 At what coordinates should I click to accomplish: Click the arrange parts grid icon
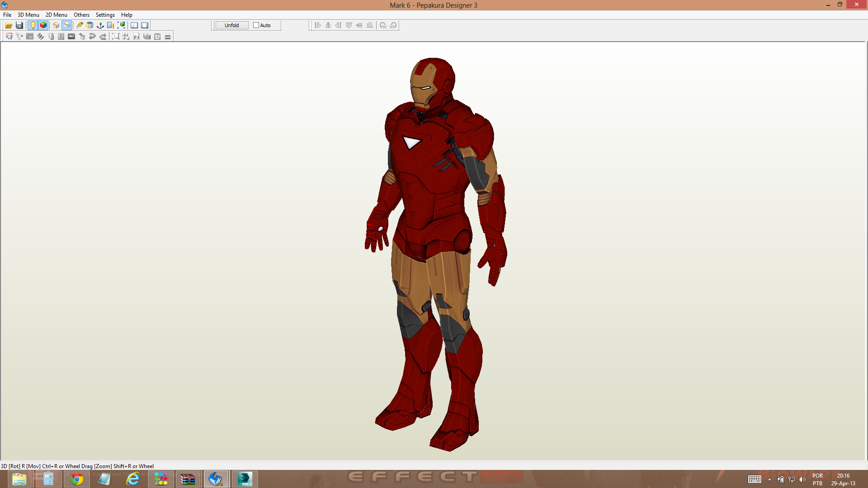(126, 37)
